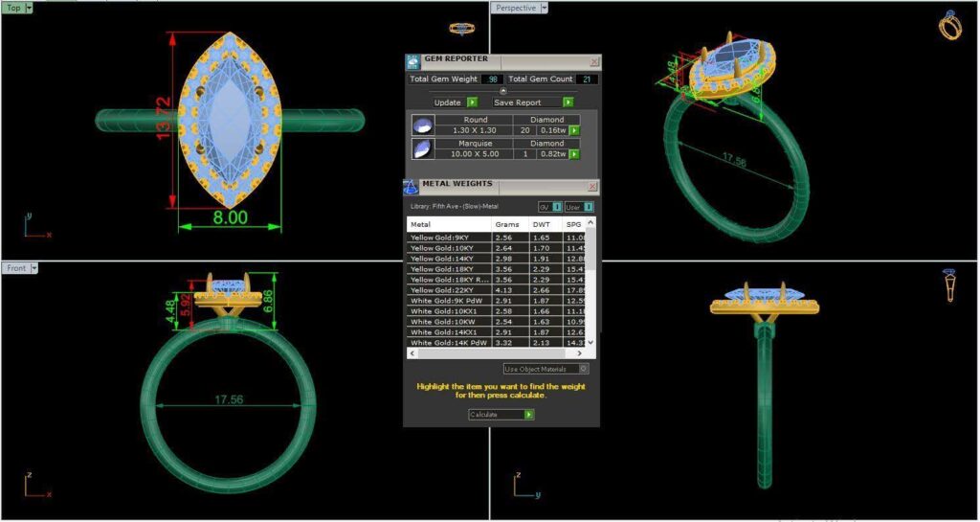Select White Gold:14K PdW row
The image size is (980, 522).
[497, 343]
